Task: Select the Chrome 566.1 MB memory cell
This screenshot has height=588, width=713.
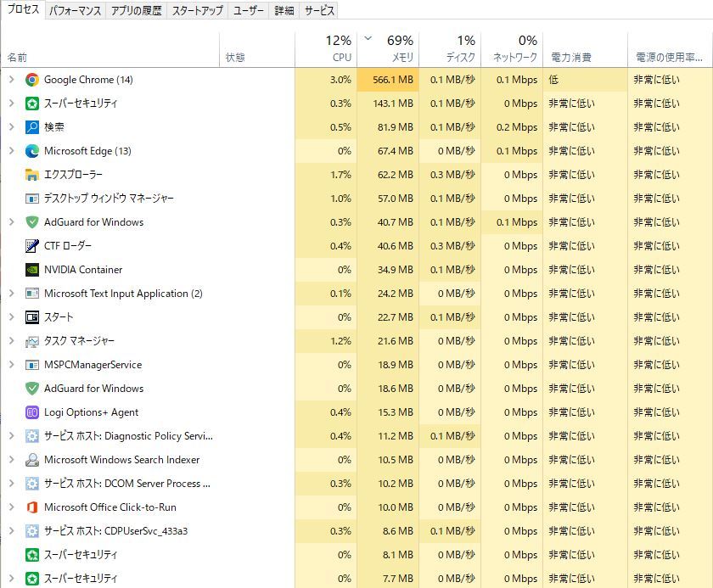Action: click(x=388, y=80)
